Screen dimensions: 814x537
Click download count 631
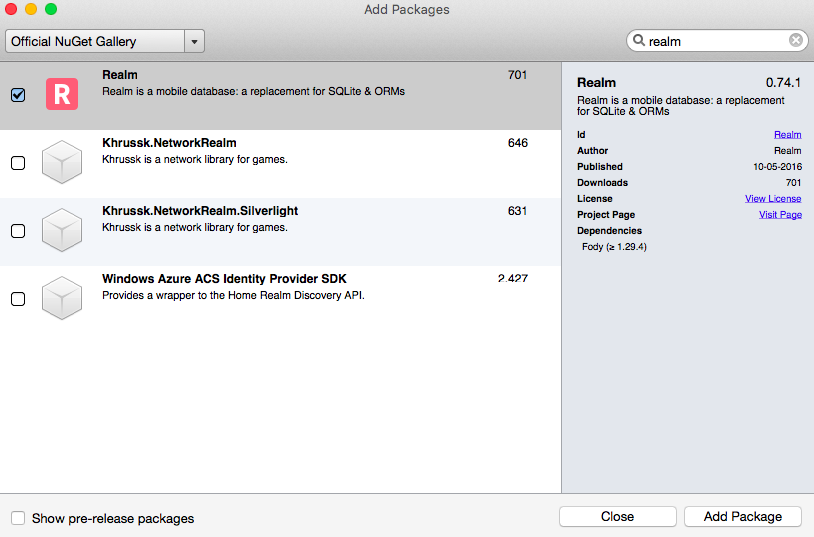pos(517,211)
